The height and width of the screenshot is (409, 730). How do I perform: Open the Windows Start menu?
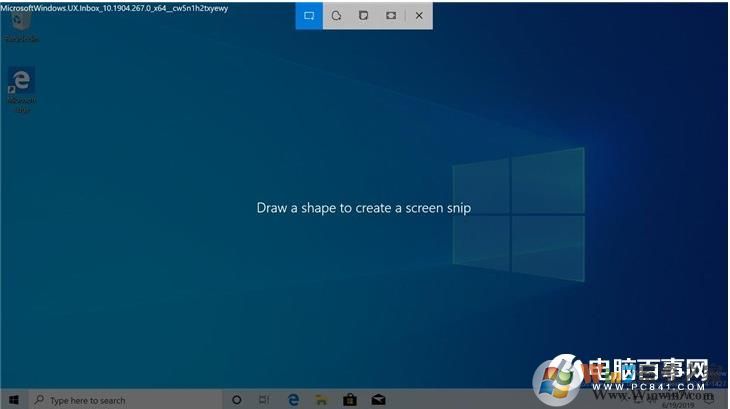14,400
